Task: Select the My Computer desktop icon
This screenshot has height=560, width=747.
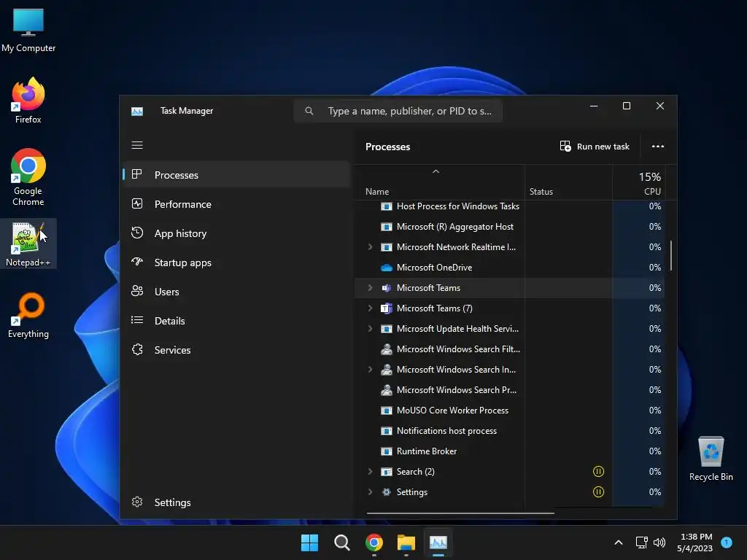Action: [x=28, y=31]
